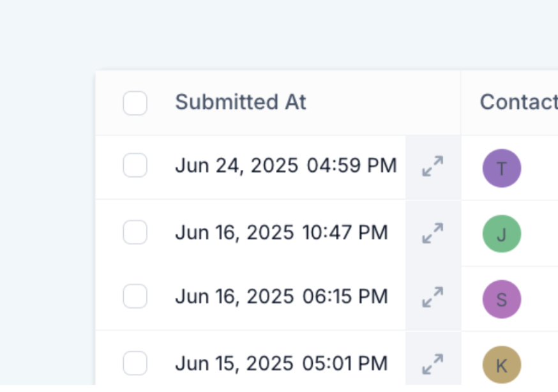Screen dimensions: 558x392
Task: Open expand icon for 06:15 PM row
Action: [433, 298]
